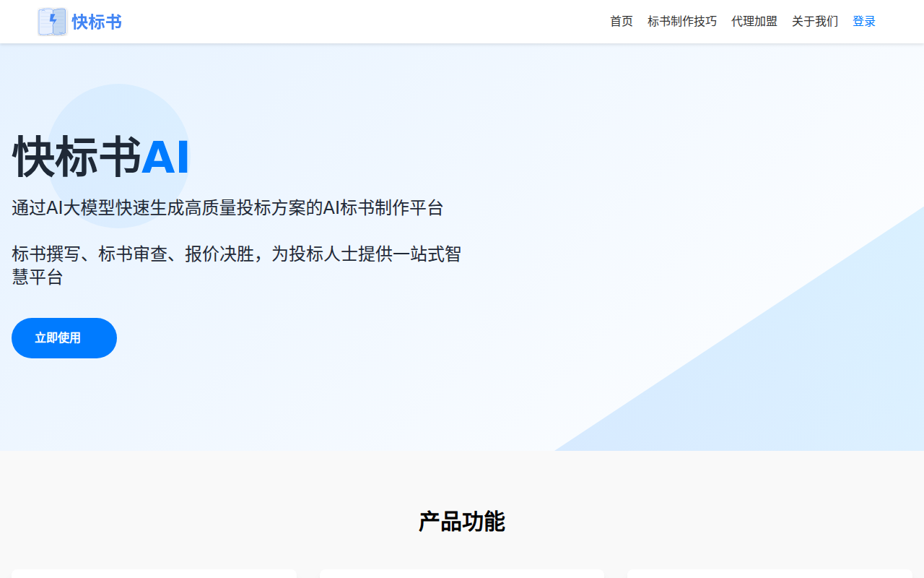Open the 标书制作技巧 nav item

(682, 22)
